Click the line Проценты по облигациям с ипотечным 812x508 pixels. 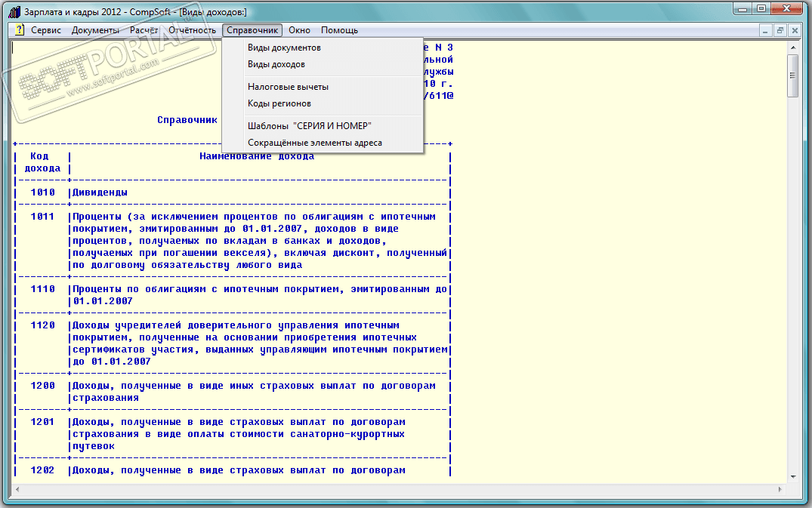(x=260, y=289)
